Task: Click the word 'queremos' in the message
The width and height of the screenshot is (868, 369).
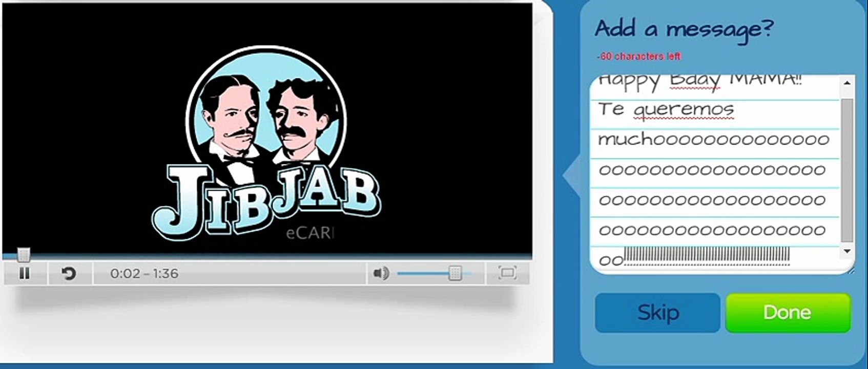Action: pyautogui.click(x=684, y=110)
